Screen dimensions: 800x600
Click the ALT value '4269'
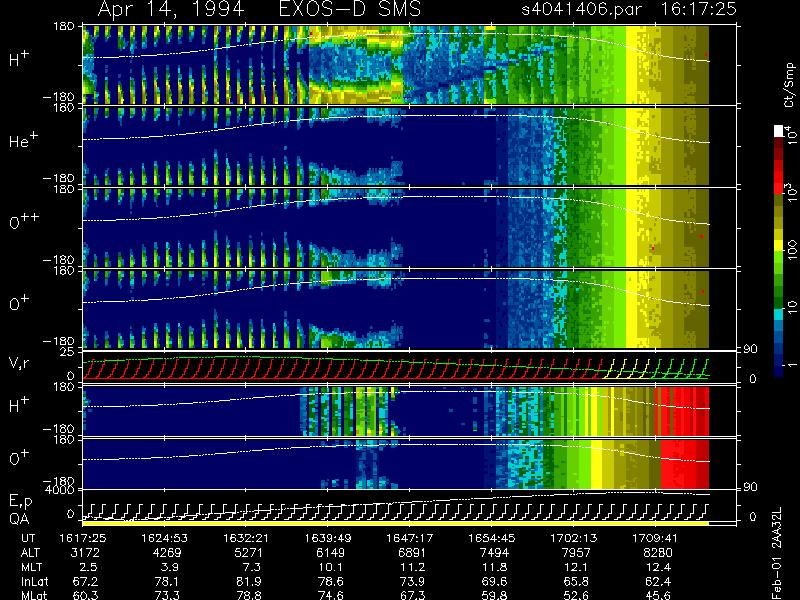[x=167, y=553]
